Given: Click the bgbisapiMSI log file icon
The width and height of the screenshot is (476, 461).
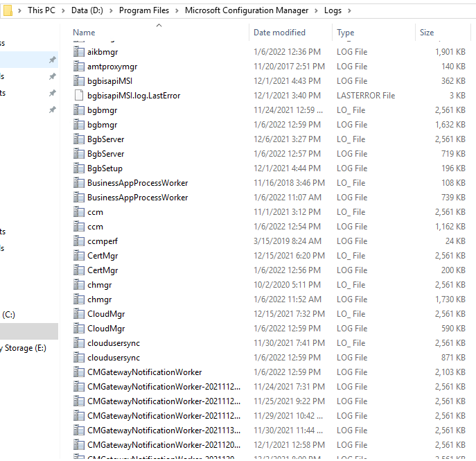Looking at the screenshot, I should pyautogui.click(x=79, y=81).
